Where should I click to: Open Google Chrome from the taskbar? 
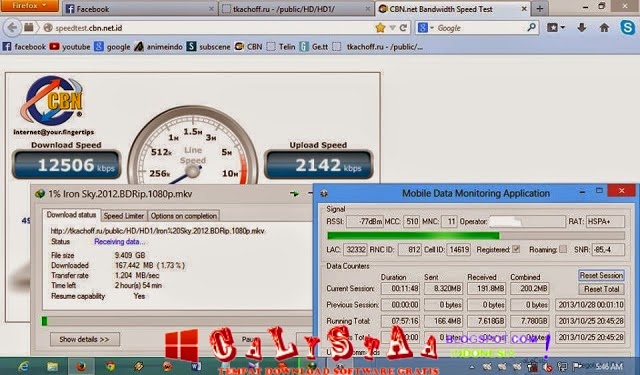point(110,366)
